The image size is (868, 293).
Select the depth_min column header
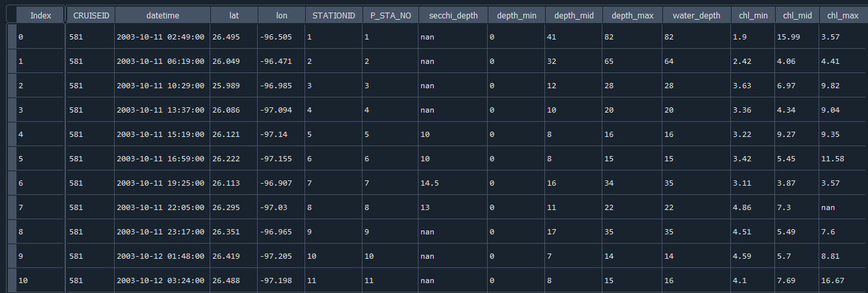pos(517,15)
